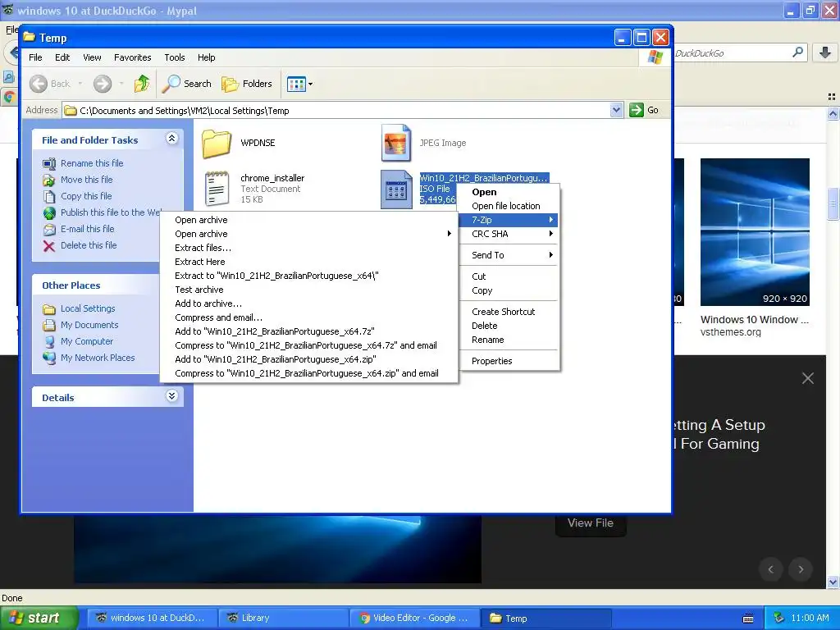Image resolution: width=840 pixels, height=630 pixels.
Task: Click the E-mail this file envelope icon
Action: click(x=49, y=230)
